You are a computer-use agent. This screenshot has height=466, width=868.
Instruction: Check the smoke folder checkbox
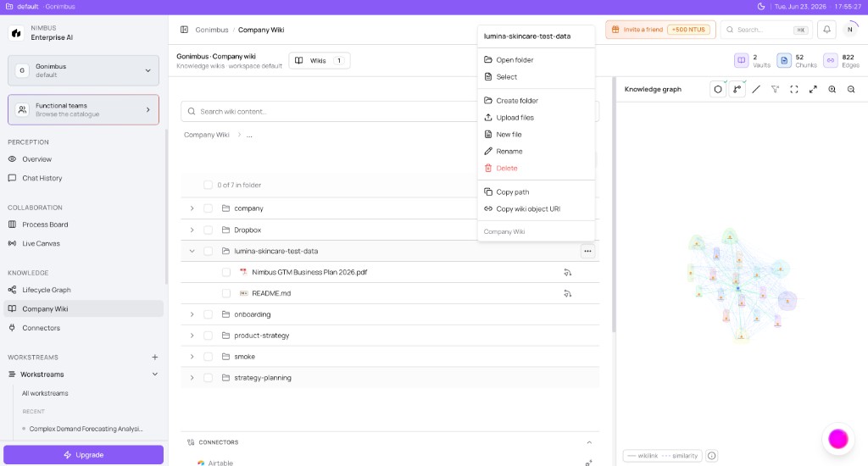(x=208, y=357)
